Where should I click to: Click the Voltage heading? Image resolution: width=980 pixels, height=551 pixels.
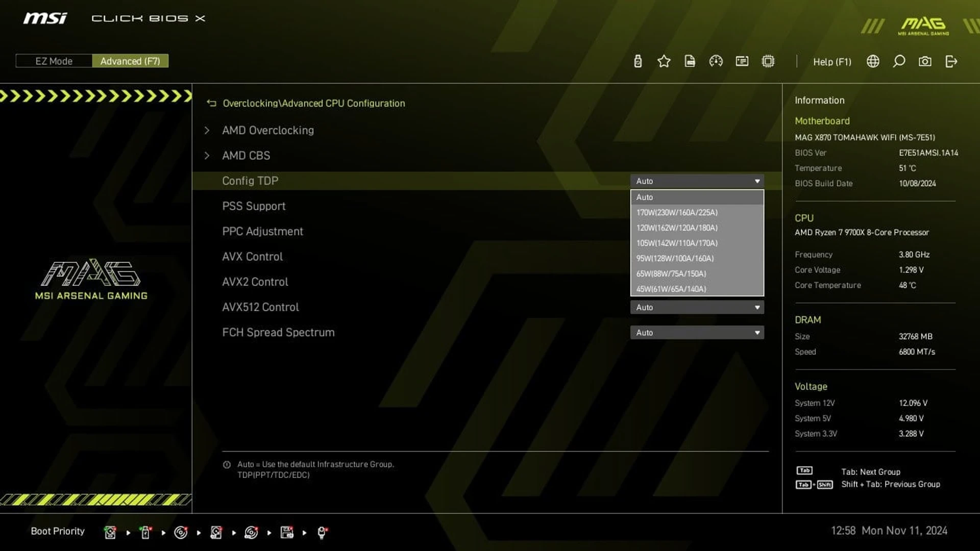(x=811, y=387)
